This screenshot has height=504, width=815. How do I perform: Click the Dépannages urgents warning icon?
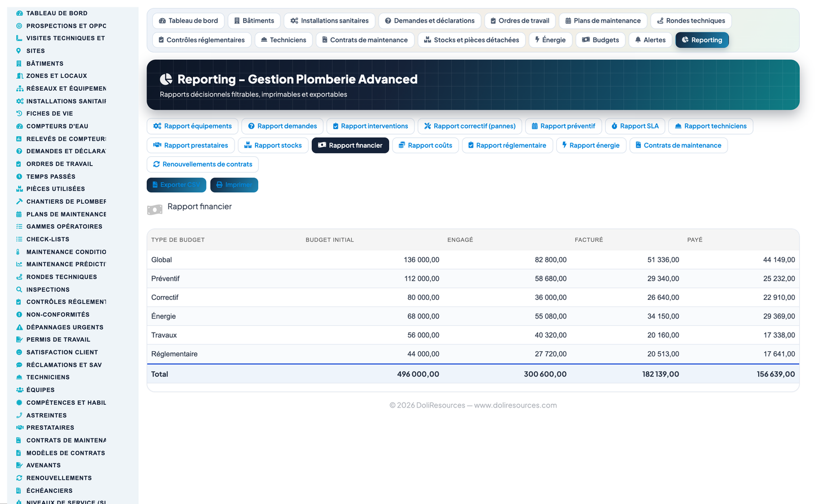click(x=20, y=327)
